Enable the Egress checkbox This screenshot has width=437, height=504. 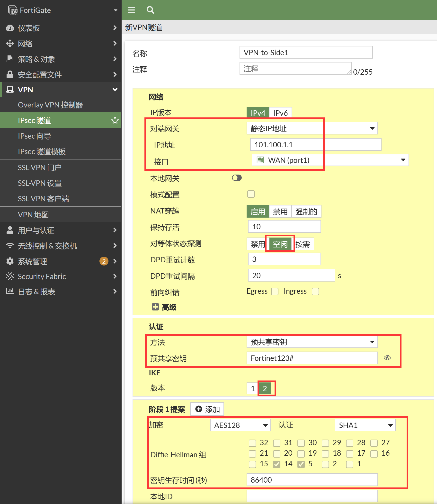coord(275,291)
